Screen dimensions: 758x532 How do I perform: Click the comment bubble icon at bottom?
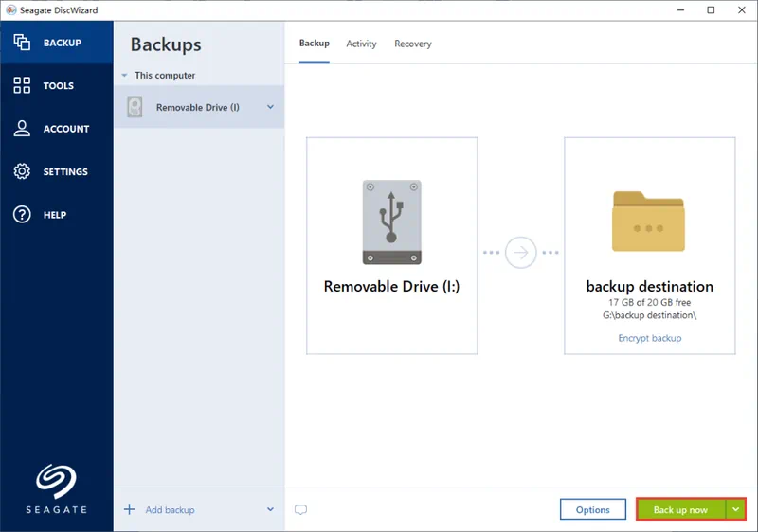click(300, 510)
